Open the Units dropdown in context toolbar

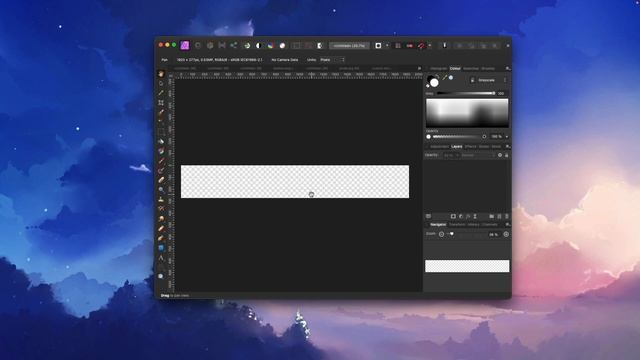(x=332, y=60)
